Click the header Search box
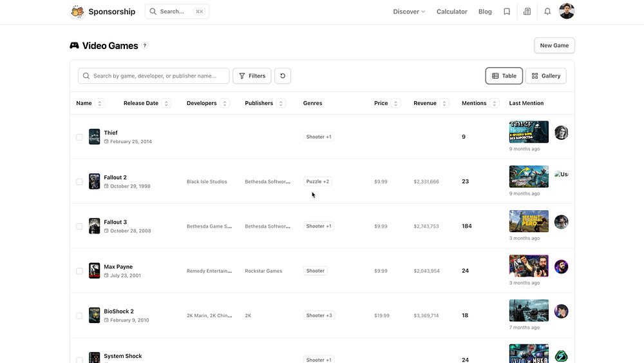The image size is (644, 363). (177, 12)
